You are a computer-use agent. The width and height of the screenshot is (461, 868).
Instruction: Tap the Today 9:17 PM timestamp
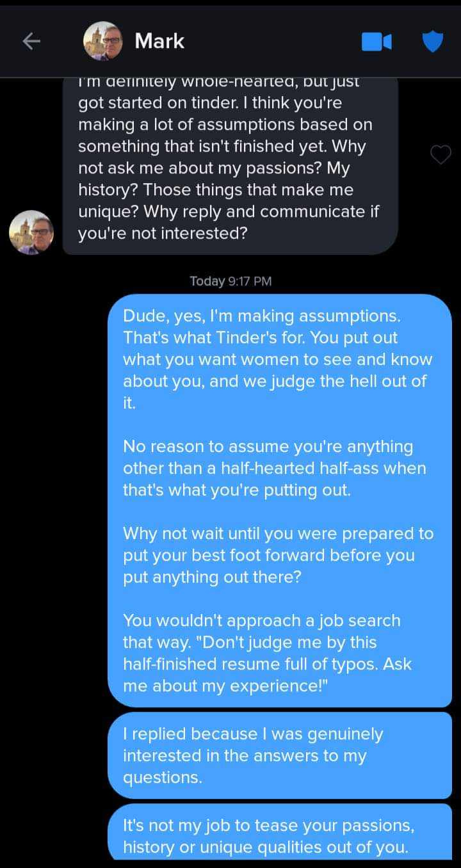tap(230, 281)
